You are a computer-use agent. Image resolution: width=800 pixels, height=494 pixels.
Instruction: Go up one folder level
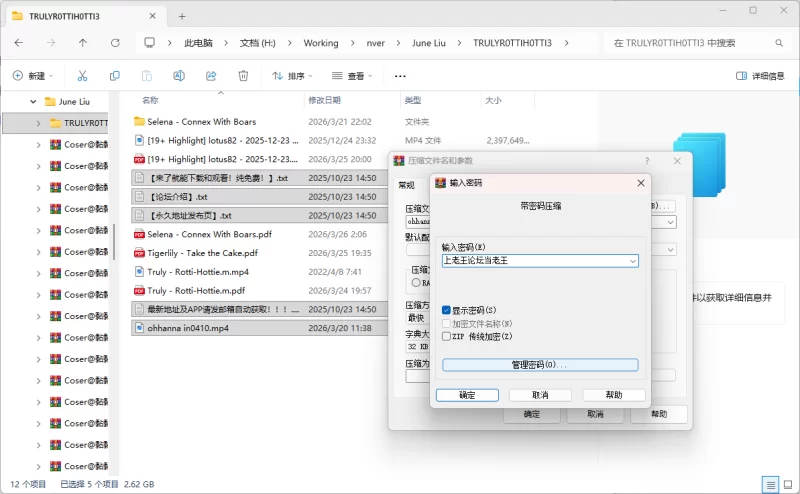(x=82, y=43)
